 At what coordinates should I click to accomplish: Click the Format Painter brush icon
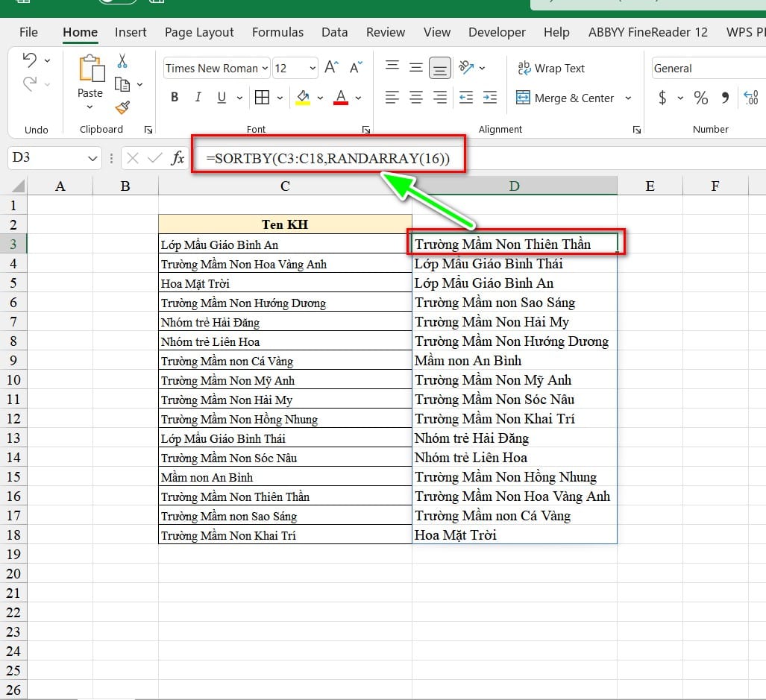point(122,108)
